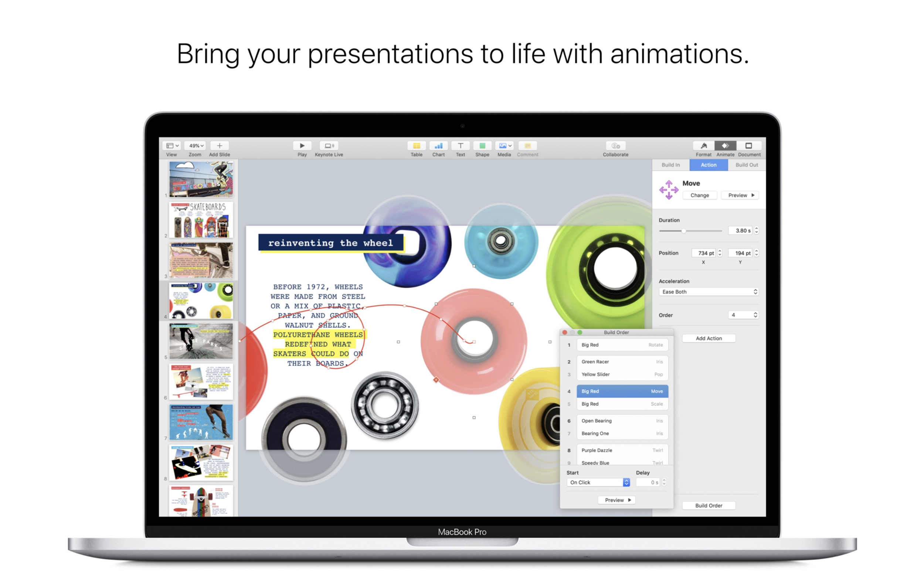Switch to the Build Out tab

click(x=746, y=165)
